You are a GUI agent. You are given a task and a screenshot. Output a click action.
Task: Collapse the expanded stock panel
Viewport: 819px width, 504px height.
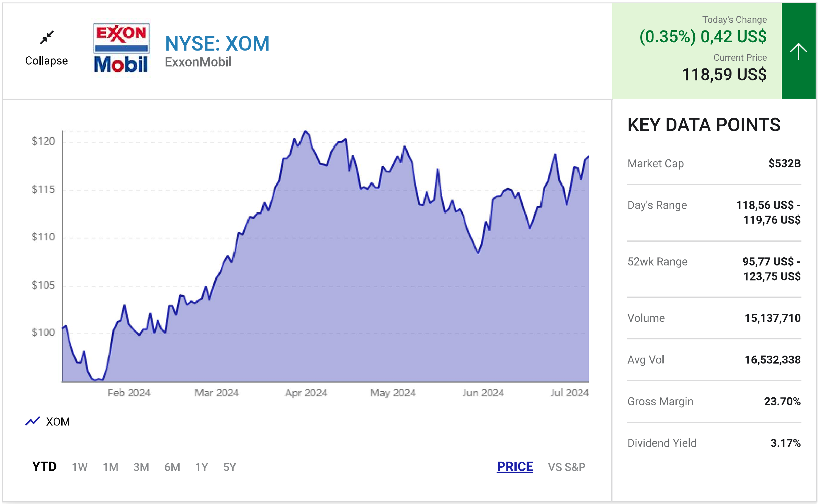(x=46, y=61)
